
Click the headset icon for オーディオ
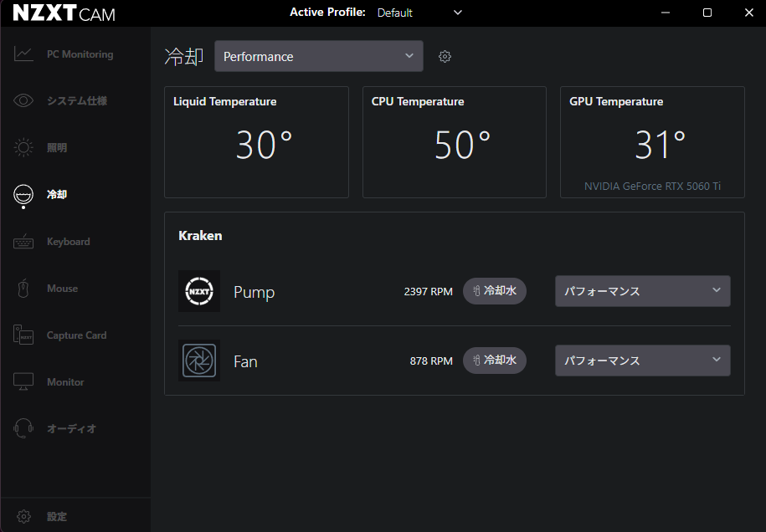pos(23,428)
